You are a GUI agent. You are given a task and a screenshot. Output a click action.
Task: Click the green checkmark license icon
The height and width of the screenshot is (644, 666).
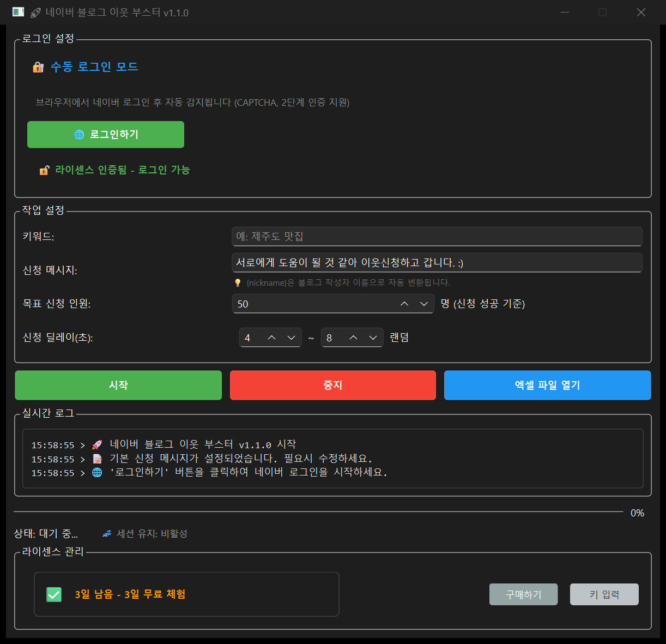tap(54, 594)
